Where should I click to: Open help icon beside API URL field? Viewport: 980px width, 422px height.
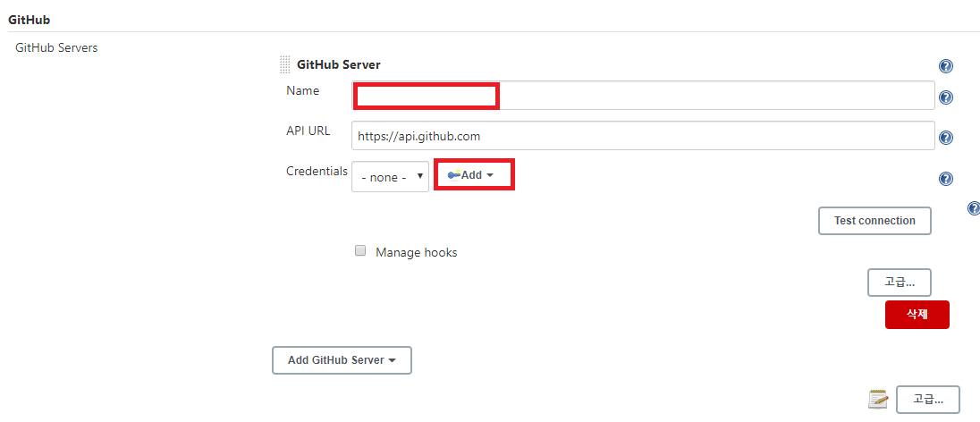[x=946, y=139]
